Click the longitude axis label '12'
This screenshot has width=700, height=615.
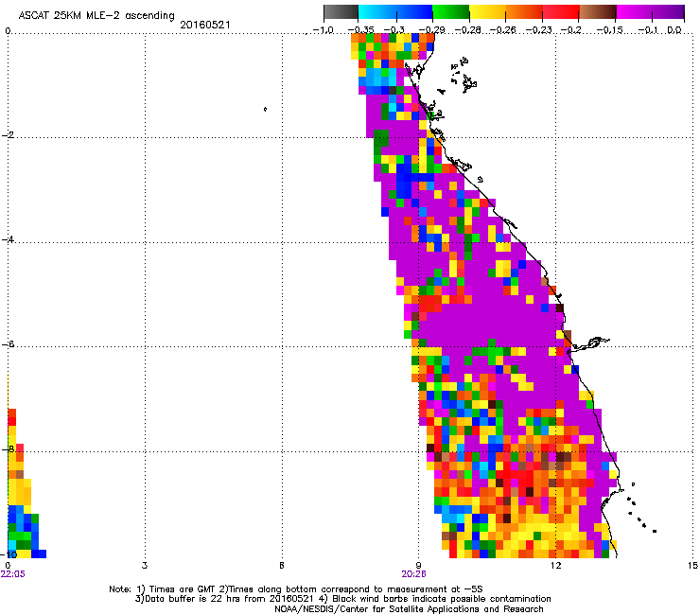pyautogui.click(x=555, y=566)
